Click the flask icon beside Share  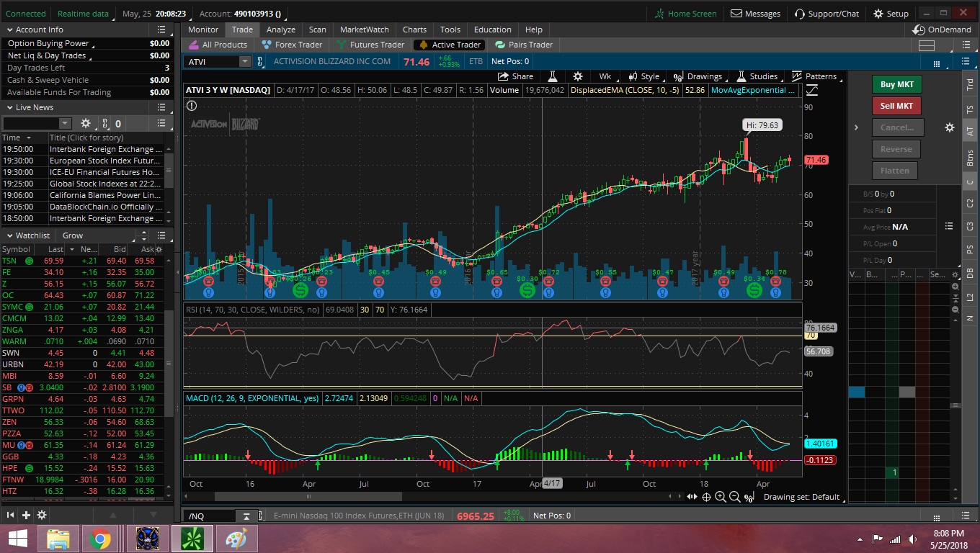[553, 76]
